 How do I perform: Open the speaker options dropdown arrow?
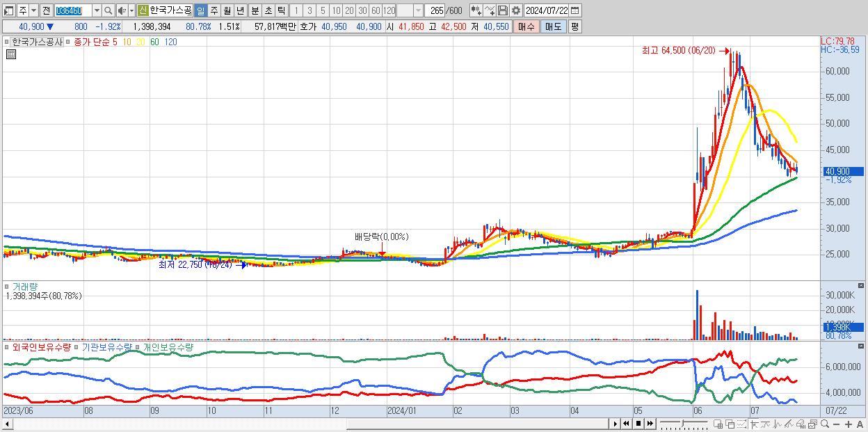point(131,10)
